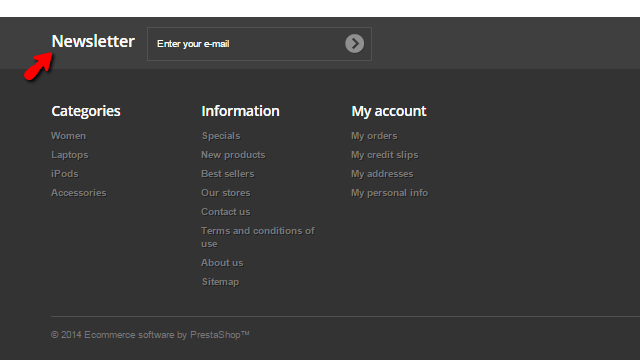This screenshot has width=640, height=360.
Task: Click the My account heading
Action: tap(389, 111)
